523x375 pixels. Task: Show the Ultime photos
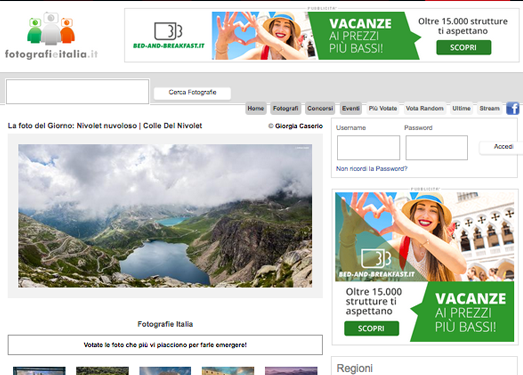pos(461,108)
